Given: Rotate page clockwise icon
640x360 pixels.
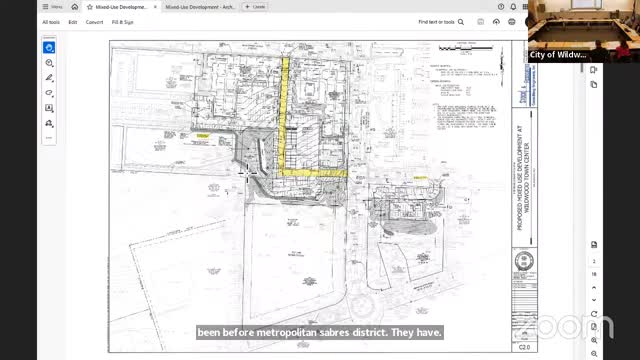Looking at the screenshot, I should pyautogui.click(x=594, y=314).
